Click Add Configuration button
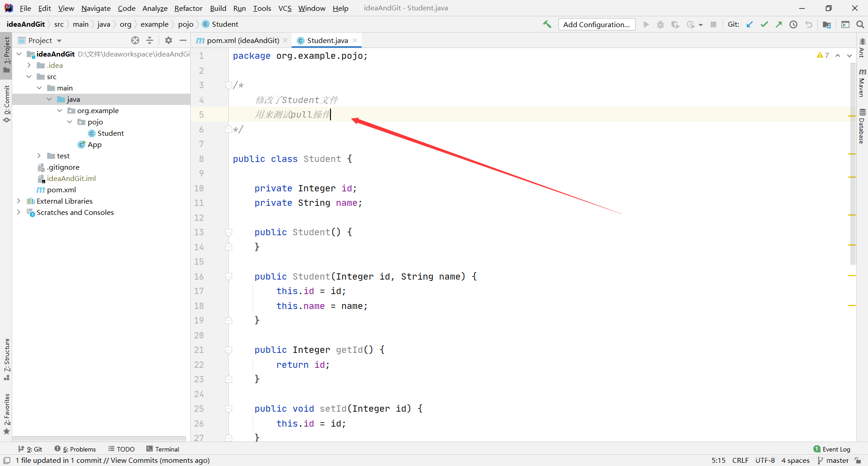 pos(597,24)
